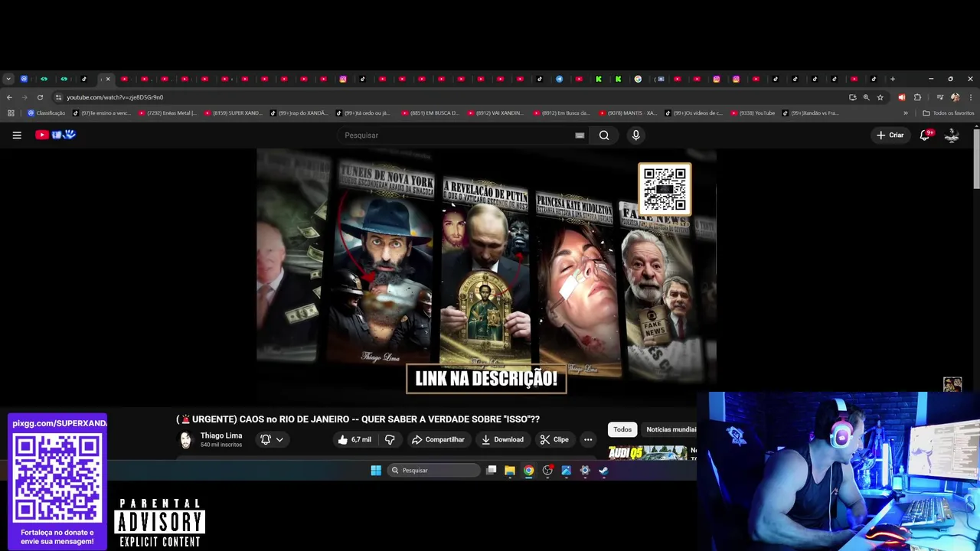Open File Explorer from the taskbar

510,471
